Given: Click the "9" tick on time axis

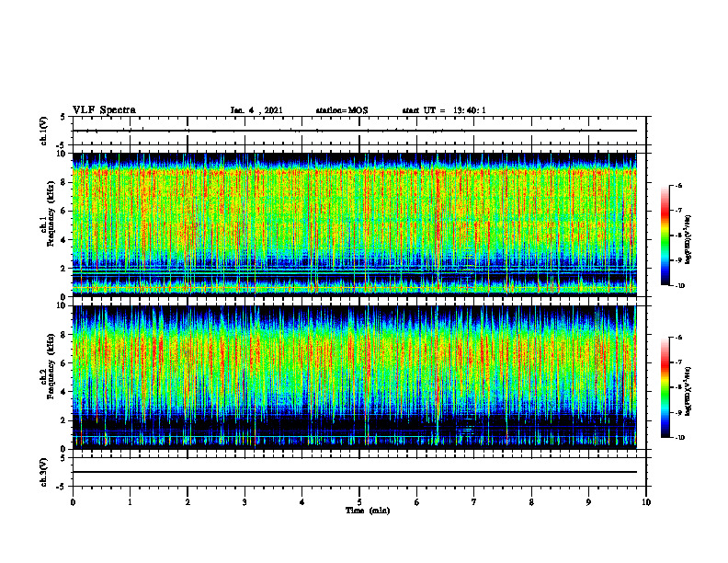Looking at the screenshot, I should click(588, 502).
